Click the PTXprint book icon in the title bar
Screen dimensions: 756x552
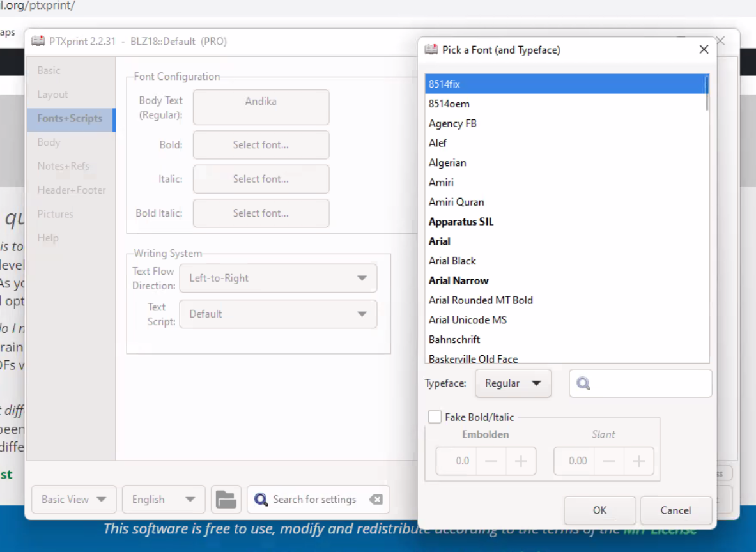[x=38, y=41]
